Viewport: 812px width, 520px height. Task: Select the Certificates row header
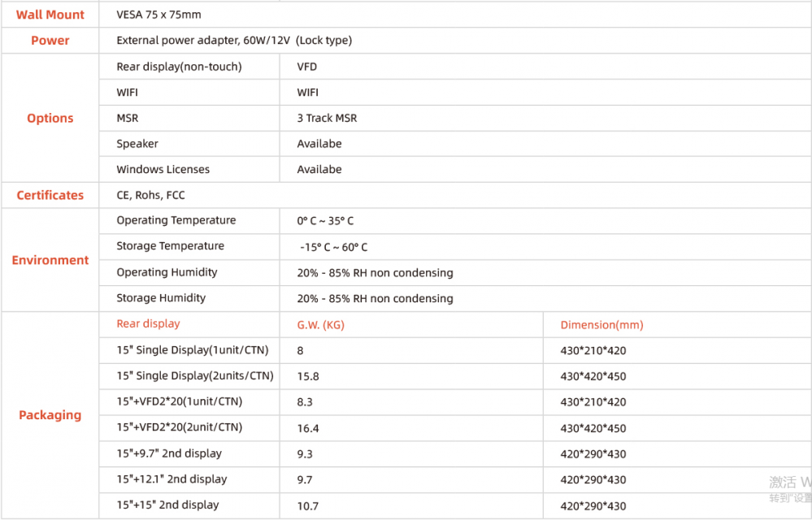(50, 195)
